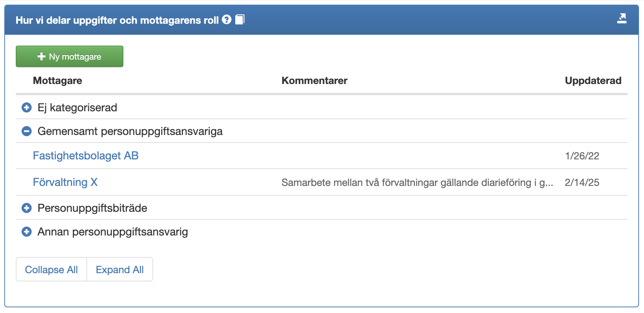The image size is (644, 313).
Task: Expand Ej kategoriserad using its plus icon
Action: point(27,108)
